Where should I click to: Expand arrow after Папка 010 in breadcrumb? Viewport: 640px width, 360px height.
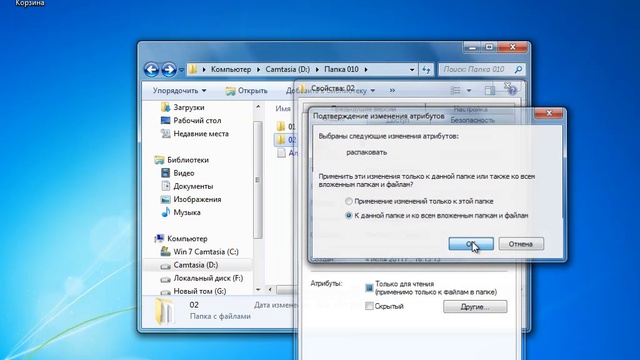pyautogui.click(x=366, y=69)
